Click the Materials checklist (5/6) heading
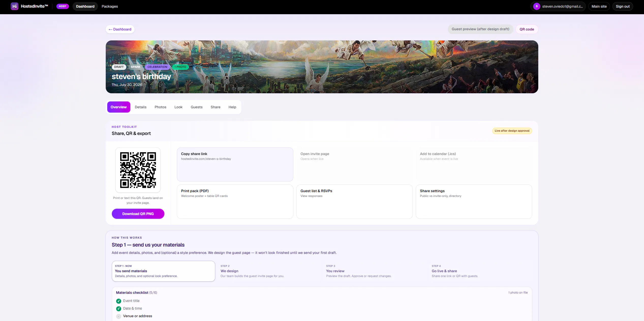This screenshot has height=321, width=644. pyautogui.click(x=136, y=293)
